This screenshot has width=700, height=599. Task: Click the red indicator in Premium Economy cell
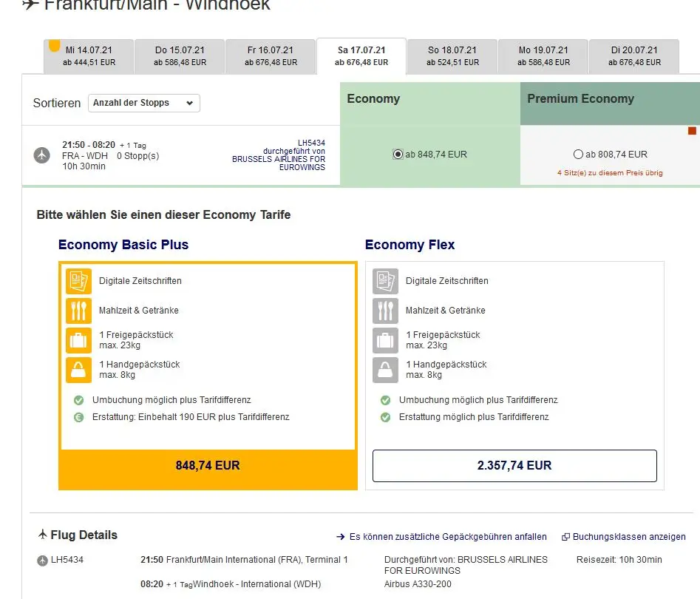pos(692,130)
